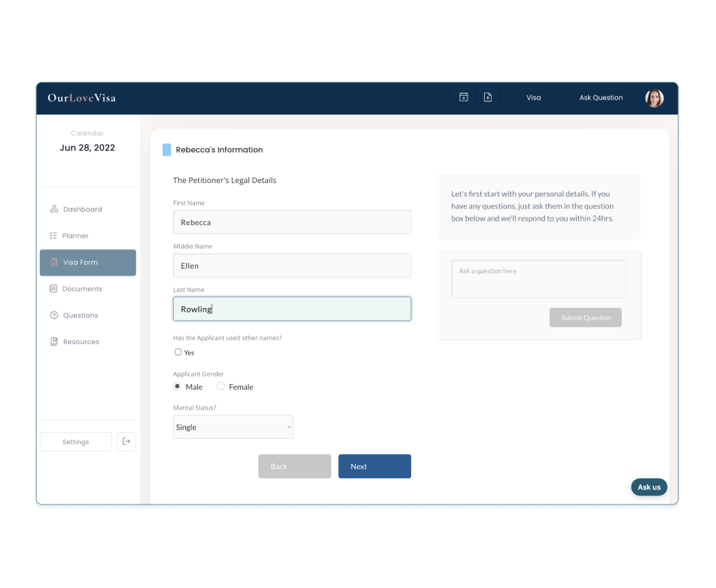
Task: Select Visa Form in sidebar
Action: (87, 263)
